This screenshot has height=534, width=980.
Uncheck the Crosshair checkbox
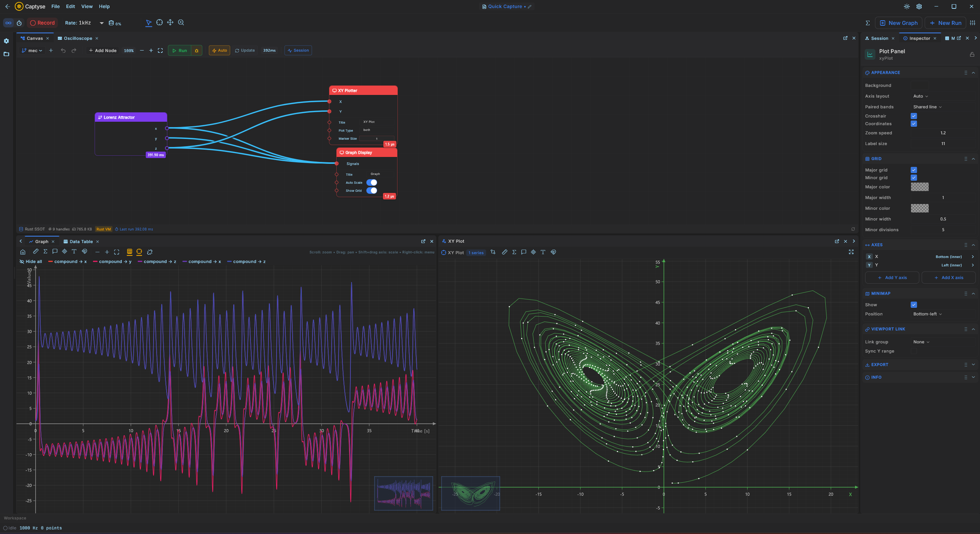(914, 116)
